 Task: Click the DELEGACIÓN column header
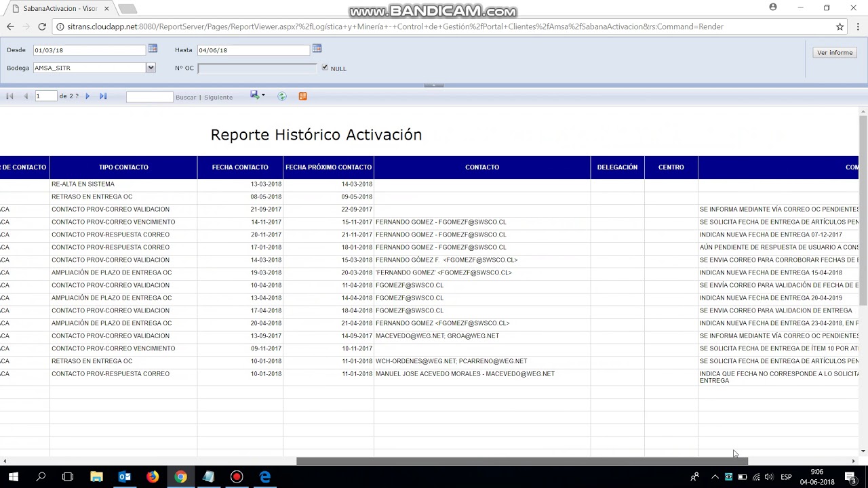[617, 167]
